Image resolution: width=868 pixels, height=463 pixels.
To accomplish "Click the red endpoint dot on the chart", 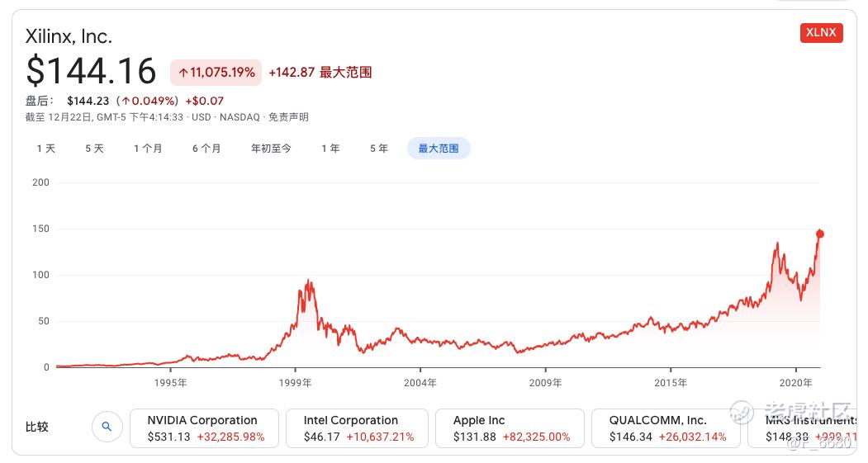I will [x=820, y=234].
